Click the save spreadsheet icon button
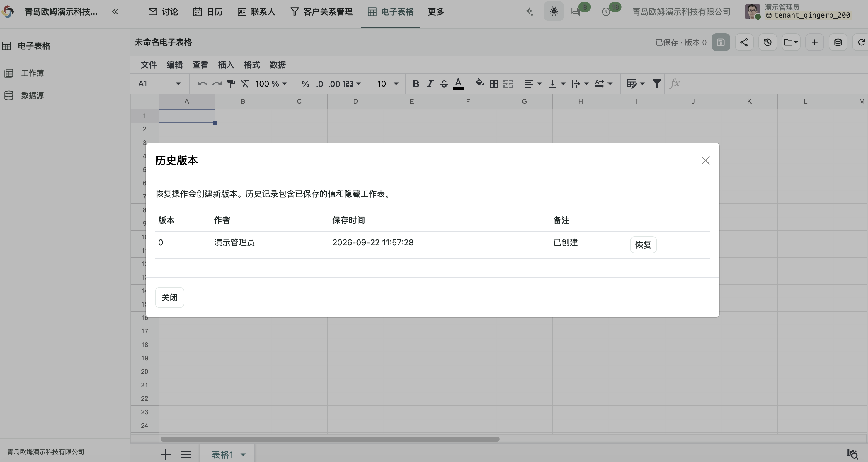Viewport: 868px width, 462px height. click(721, 42)
